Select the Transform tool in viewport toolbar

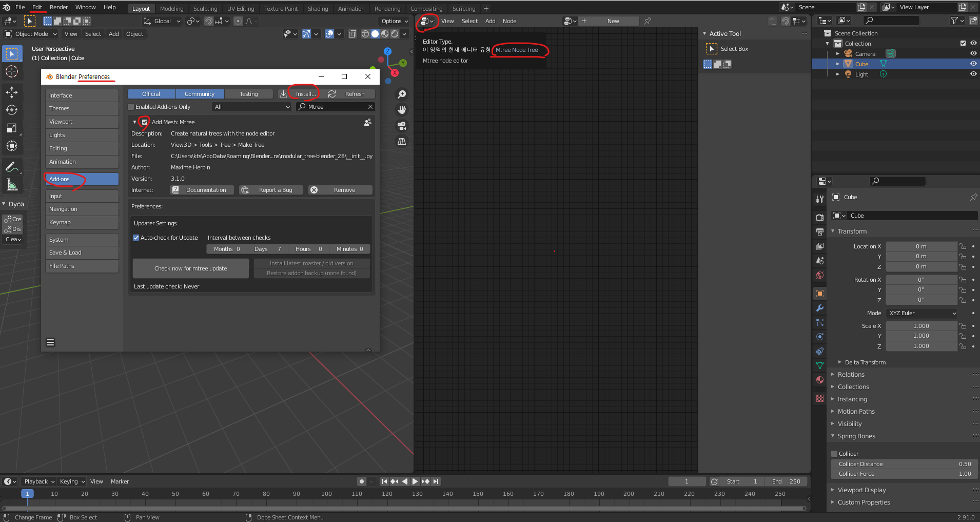(12, 146)
